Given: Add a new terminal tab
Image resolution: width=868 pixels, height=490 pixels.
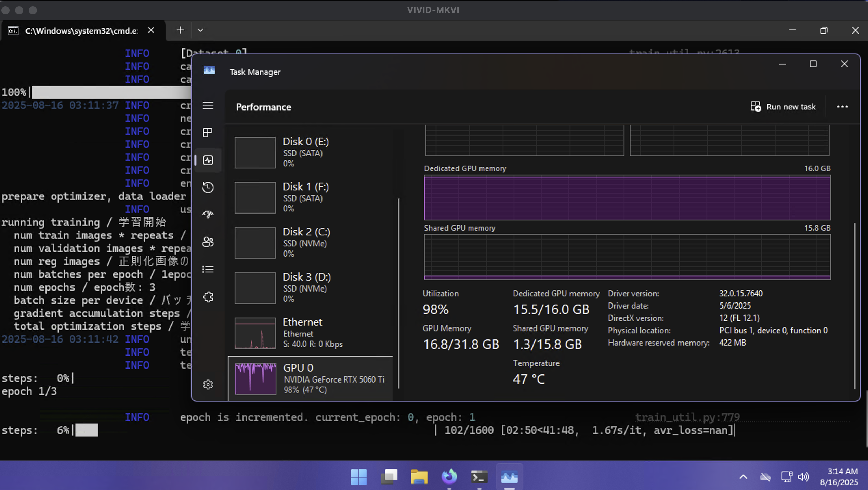Looking at the screenshot, I should pos(180,30).
